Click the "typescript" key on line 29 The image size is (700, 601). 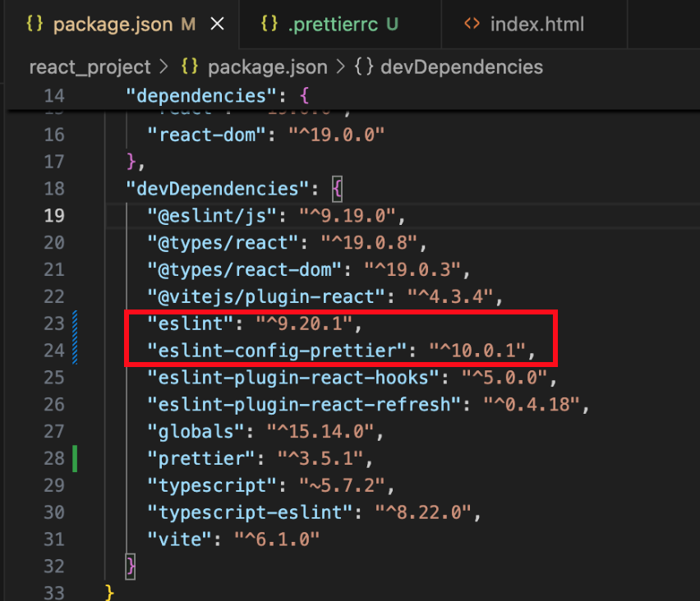tap(213, 485)
